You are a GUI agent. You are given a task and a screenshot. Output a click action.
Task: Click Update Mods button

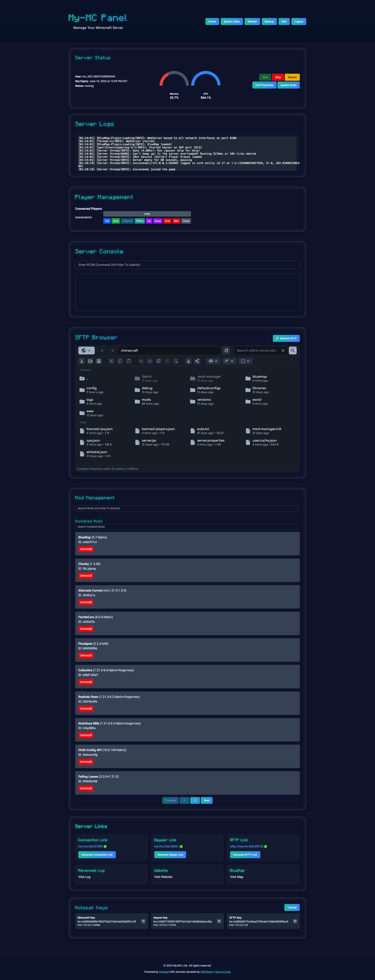(x=288, y=85)
